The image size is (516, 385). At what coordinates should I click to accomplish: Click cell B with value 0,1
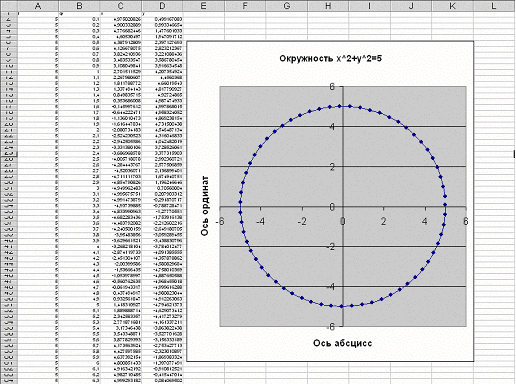click(x=79, y=19)
